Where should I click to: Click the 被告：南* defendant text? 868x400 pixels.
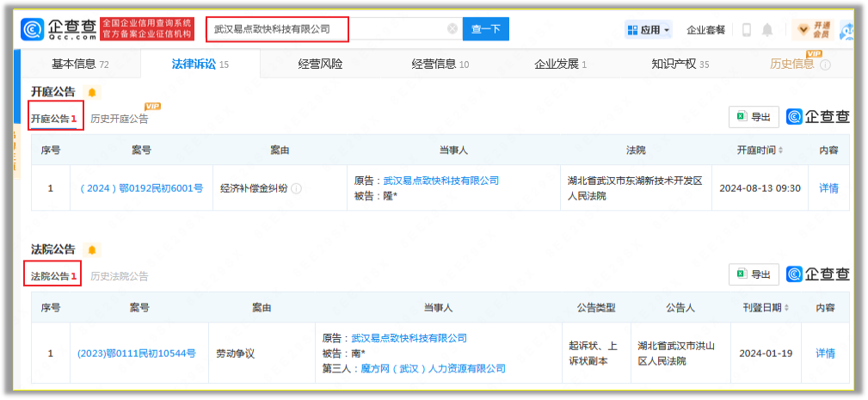click(x=344, y=353)
